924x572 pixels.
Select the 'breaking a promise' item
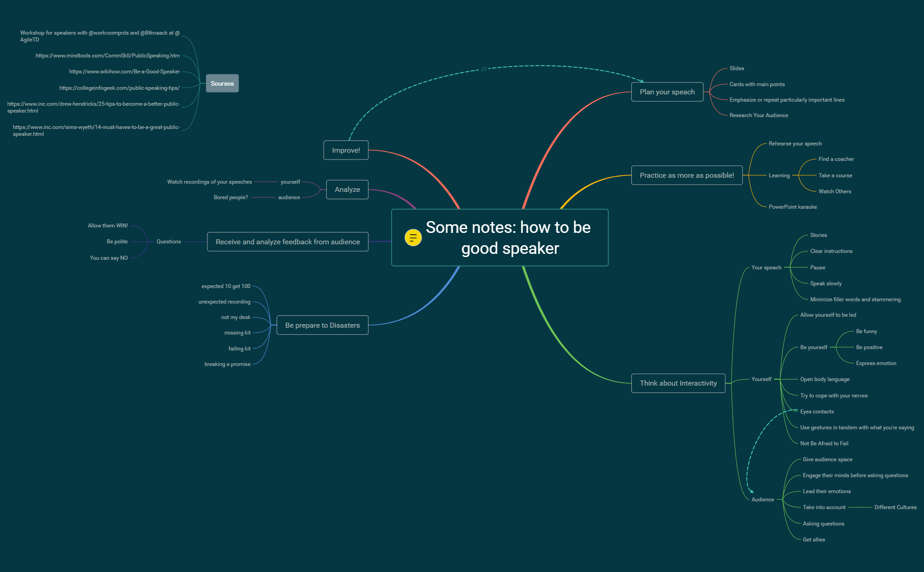pyautogui.click(x=227, y=364)
